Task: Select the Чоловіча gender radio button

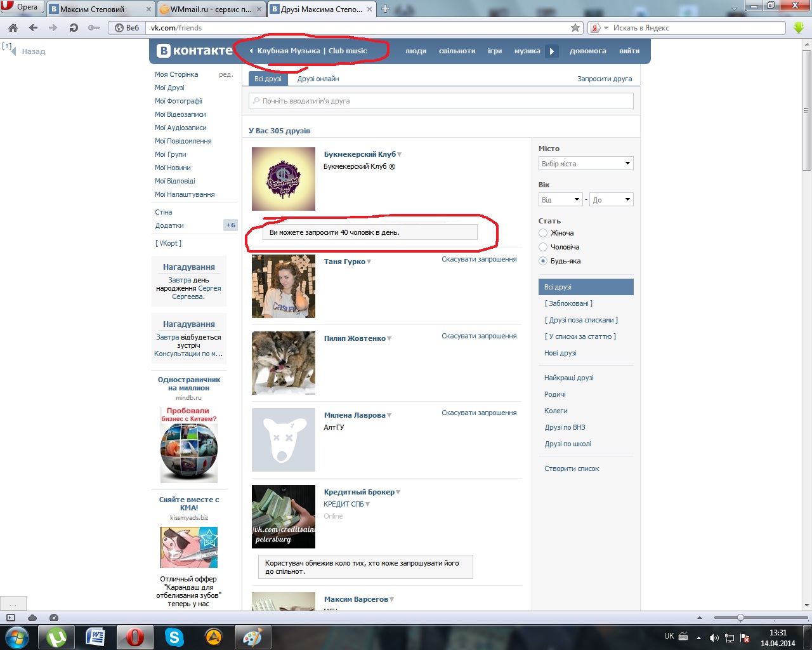Action: [543, 247]
